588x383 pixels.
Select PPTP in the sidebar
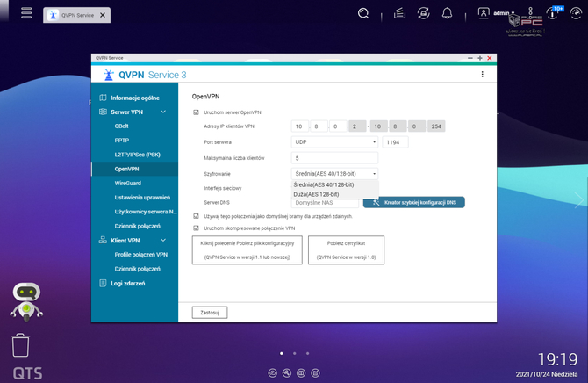[x=122, y=141]
